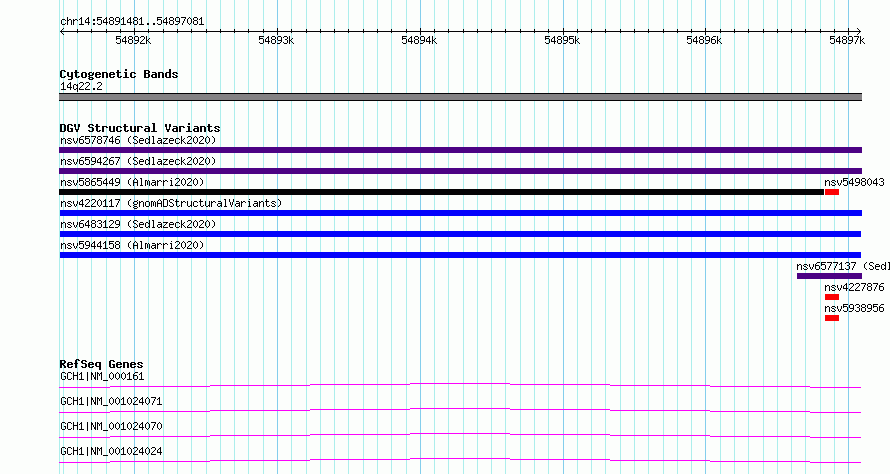890x474 pixels.
Task: Select the blue nsv4220117 variant bar
Action: (x=460, y=213)
